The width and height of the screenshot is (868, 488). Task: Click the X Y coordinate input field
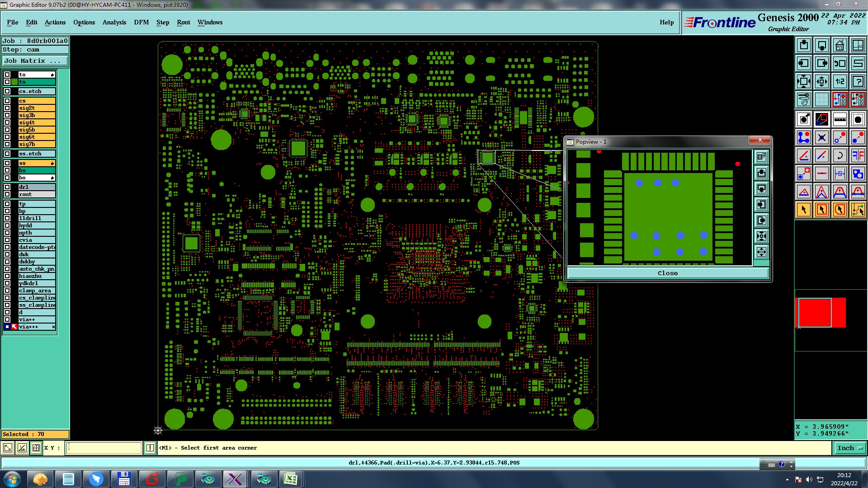tap(104, 448)
